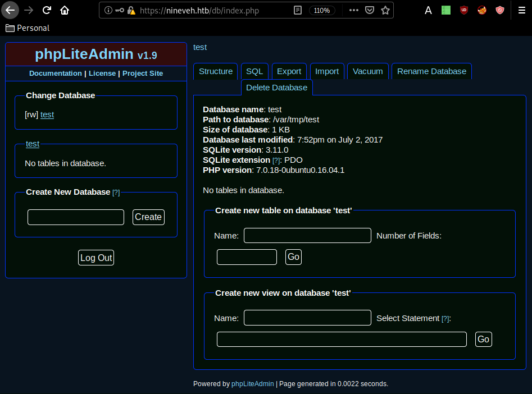532x394 pixels.
Task: Focus the view Select Statement input box
Action: click(342, 340)
